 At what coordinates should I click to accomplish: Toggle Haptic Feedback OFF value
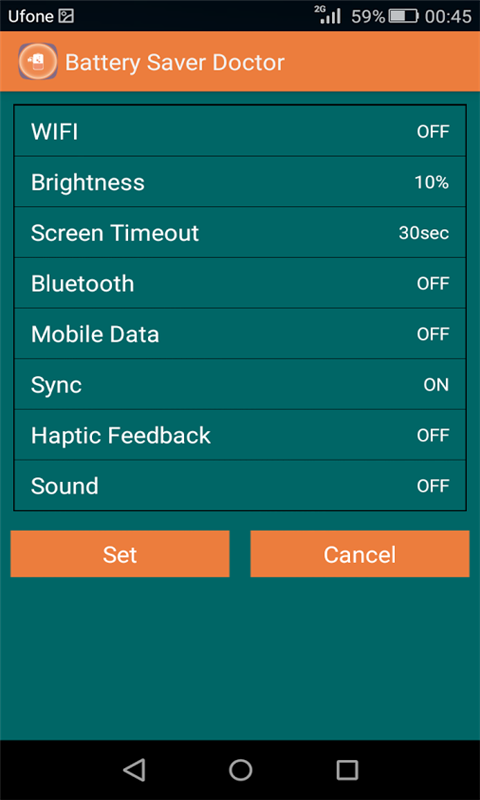tap(433, 435)
